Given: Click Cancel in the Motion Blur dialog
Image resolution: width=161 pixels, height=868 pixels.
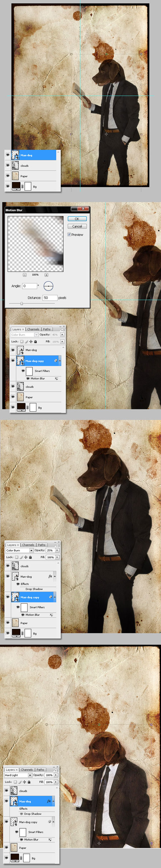Looking at the screenshot, I should (77, 226).
